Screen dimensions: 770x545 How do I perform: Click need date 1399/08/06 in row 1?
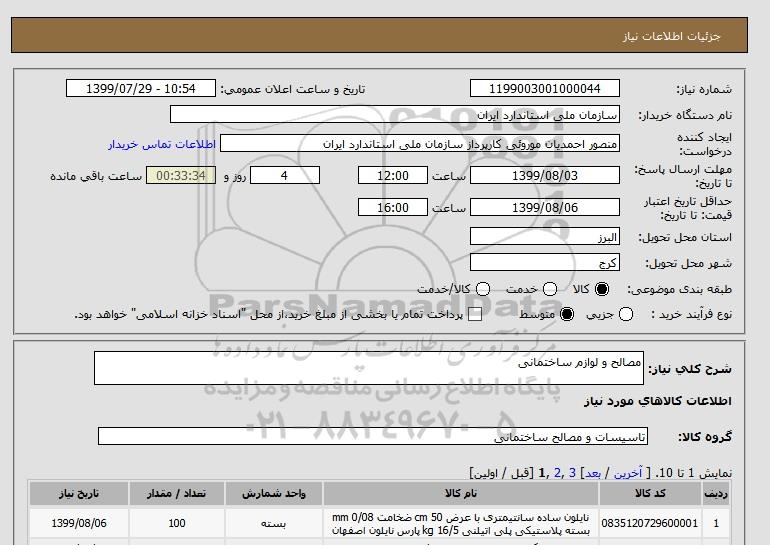click(79, 523)
